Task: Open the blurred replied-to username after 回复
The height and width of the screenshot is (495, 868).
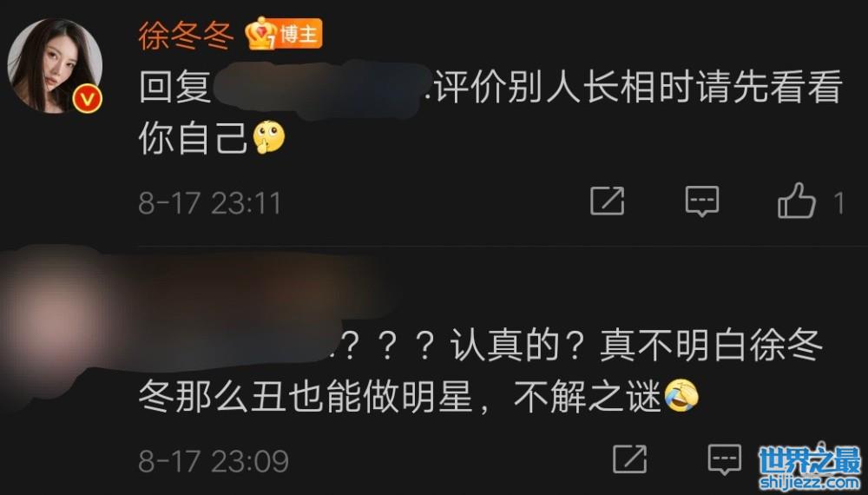Action: click(321, 89)
